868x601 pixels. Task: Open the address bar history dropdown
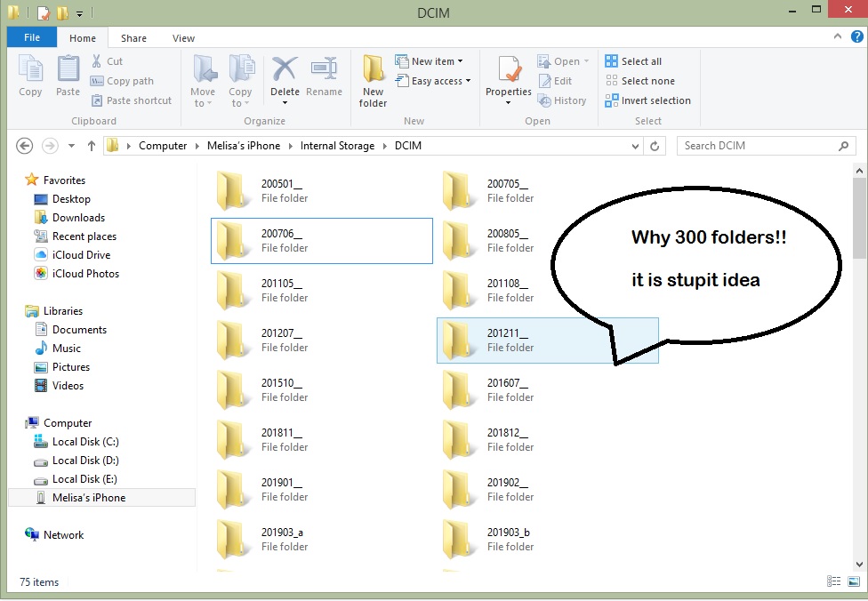coord(636,146)
